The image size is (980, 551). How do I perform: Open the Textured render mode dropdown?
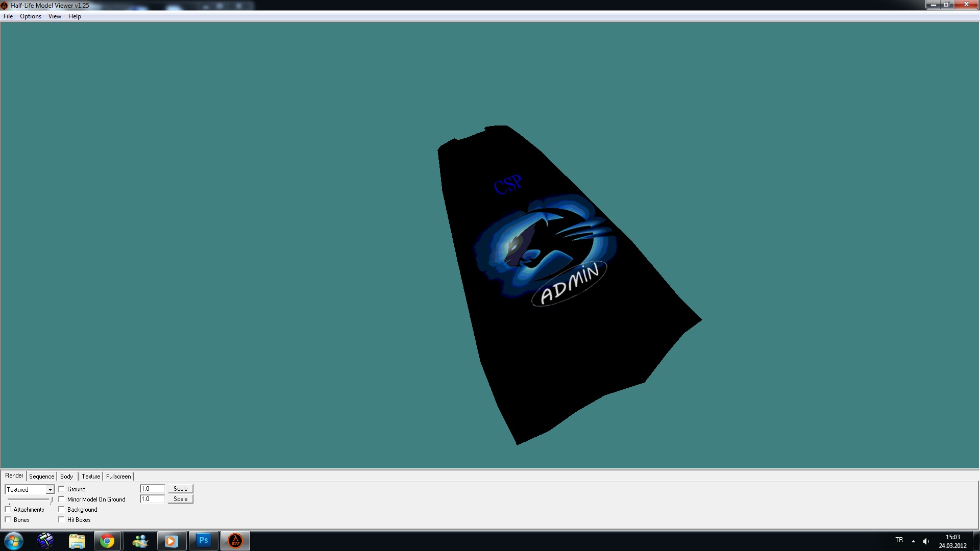click(50, 490)
